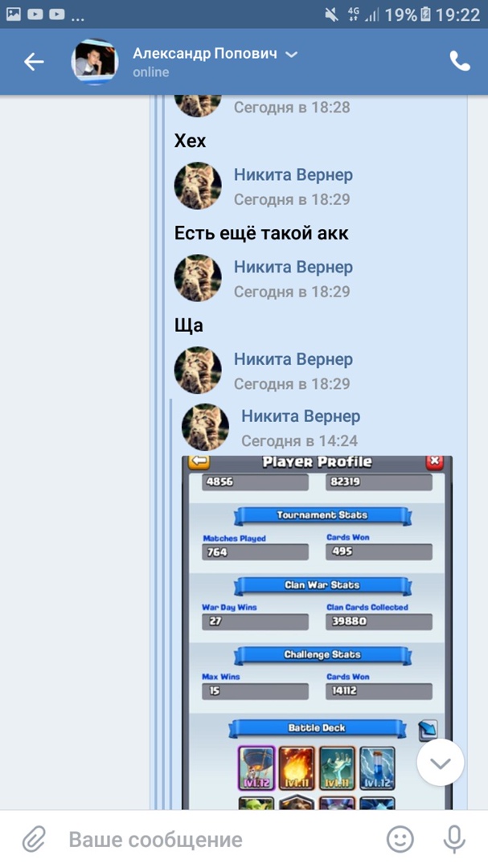Open the Player Profile screenshot attachment

tap(317, 633)
